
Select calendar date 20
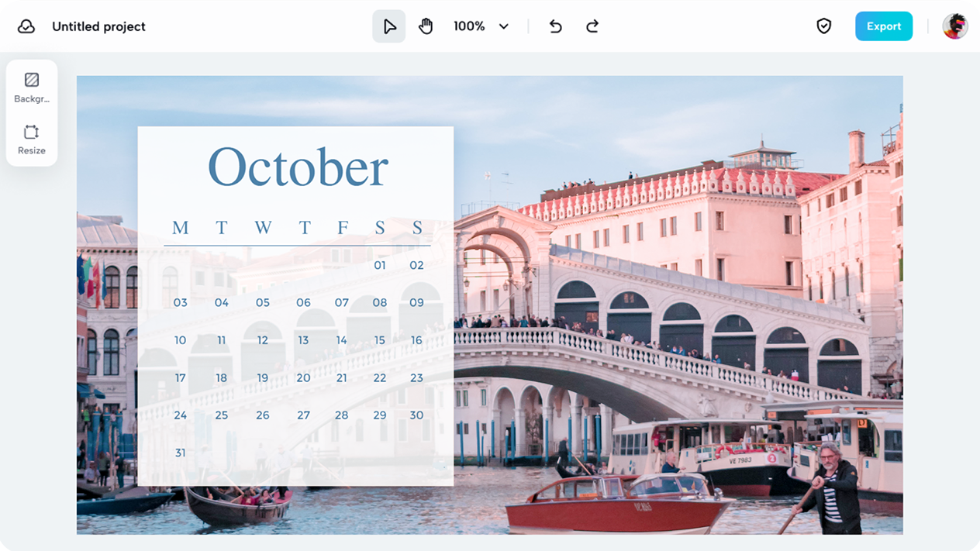click(303, 378)
